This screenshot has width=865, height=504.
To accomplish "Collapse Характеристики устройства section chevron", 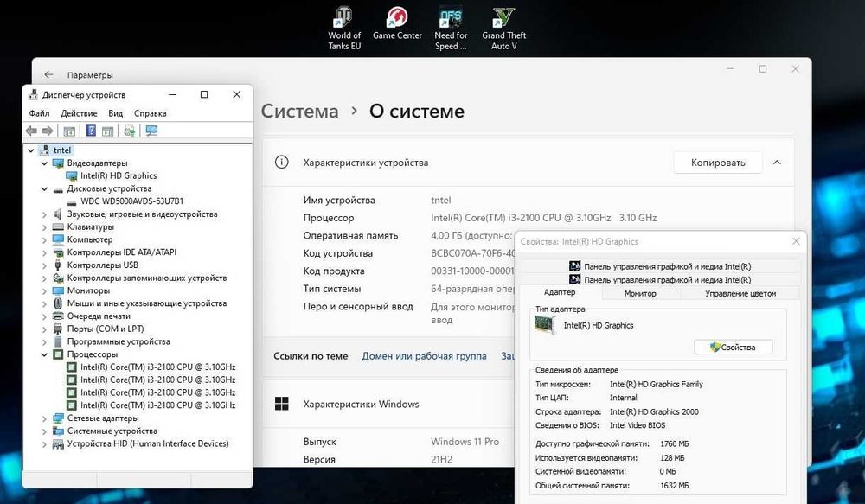I will 777,163.
